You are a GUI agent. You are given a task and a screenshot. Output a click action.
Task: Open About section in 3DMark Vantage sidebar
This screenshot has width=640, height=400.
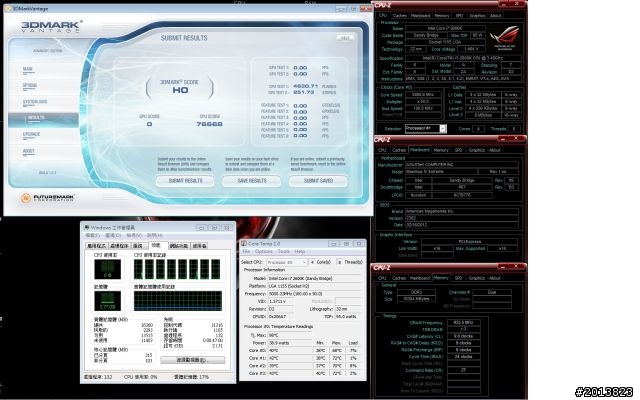pyautogui.click(x=29, y=151)
